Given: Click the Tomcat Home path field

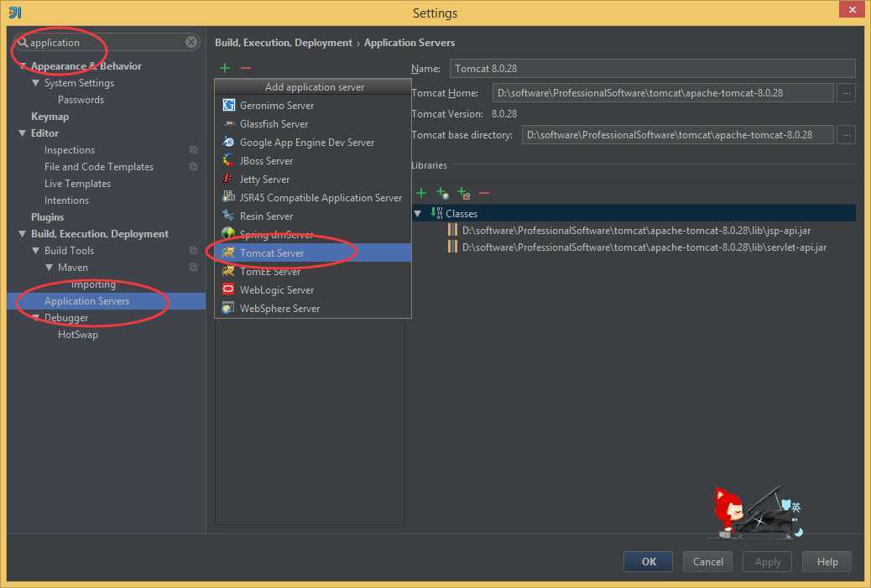Looking at the screenshot, I should (x=663, y=93).
